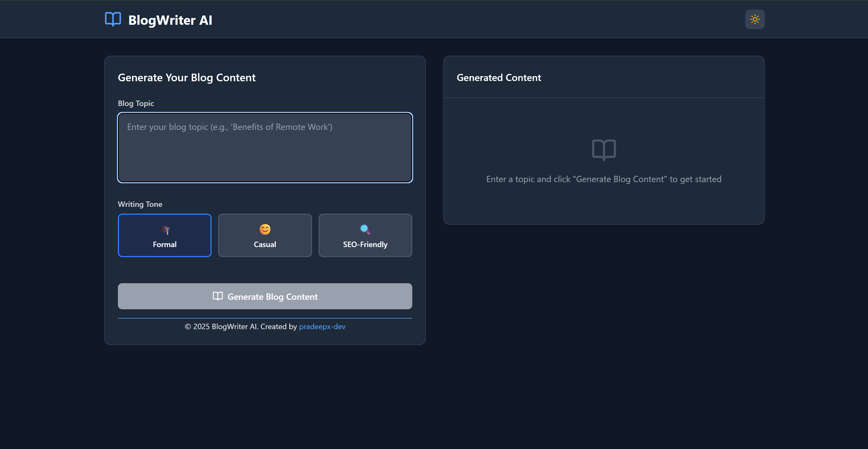Click the open book placeholder icon

click(603, 150)
